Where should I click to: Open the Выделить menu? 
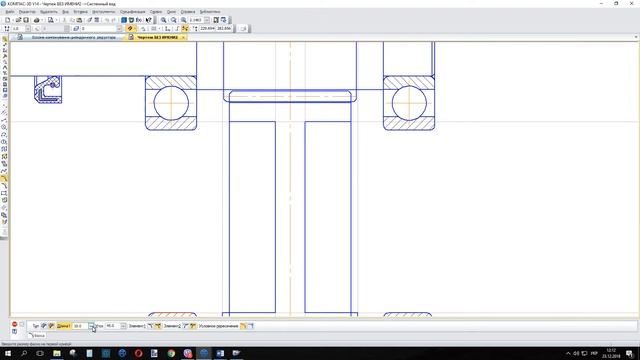49,11
